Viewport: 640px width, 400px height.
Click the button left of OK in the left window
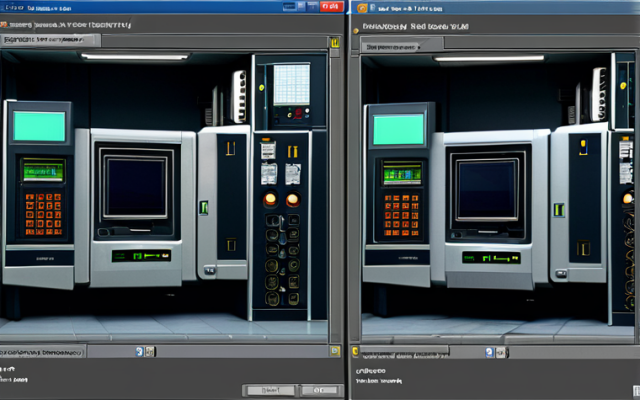[x=269, y=390]
